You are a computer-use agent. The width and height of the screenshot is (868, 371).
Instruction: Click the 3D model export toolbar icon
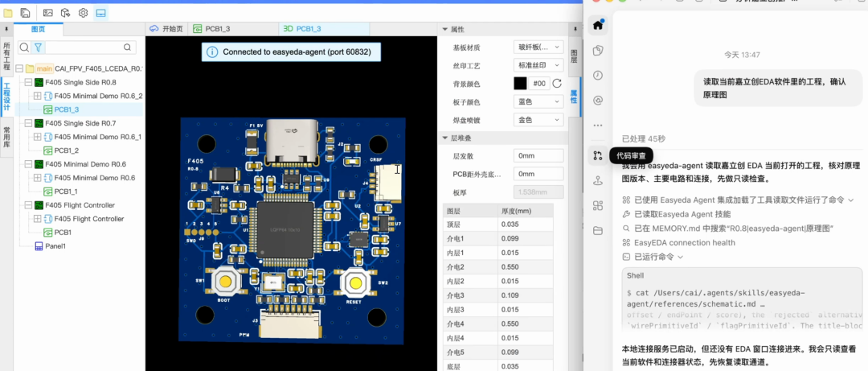point(65,12)
